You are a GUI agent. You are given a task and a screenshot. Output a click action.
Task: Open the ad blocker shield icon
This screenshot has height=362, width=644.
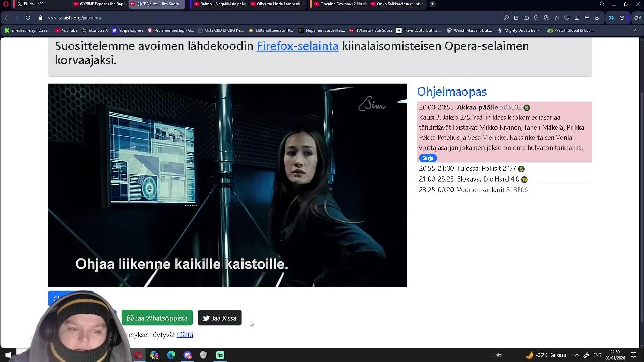tap(536, 18)
